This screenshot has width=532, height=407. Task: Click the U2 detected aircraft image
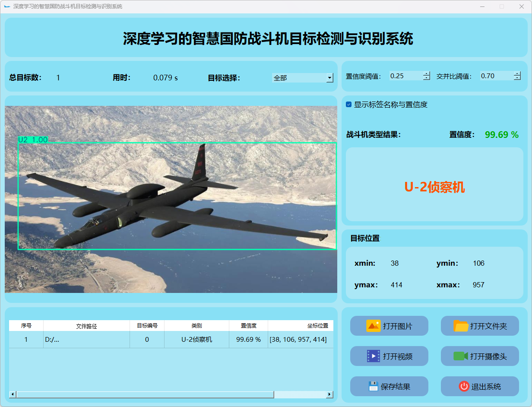[x=173, y=199]
